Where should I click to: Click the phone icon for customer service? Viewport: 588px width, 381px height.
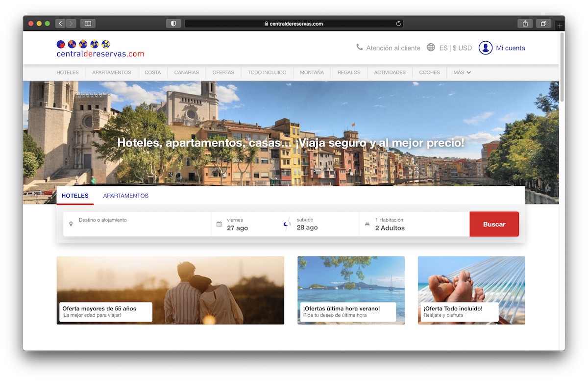360,48
